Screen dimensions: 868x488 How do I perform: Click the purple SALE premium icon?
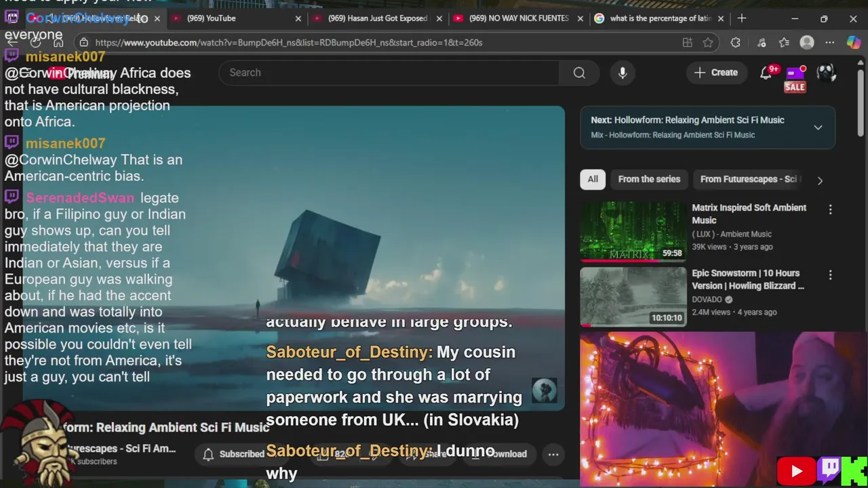[795, 78]
